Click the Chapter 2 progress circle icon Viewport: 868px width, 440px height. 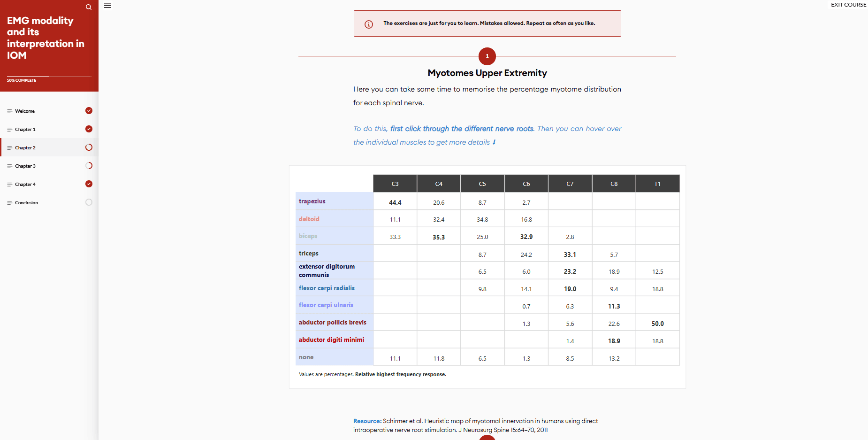coord(89,147)
